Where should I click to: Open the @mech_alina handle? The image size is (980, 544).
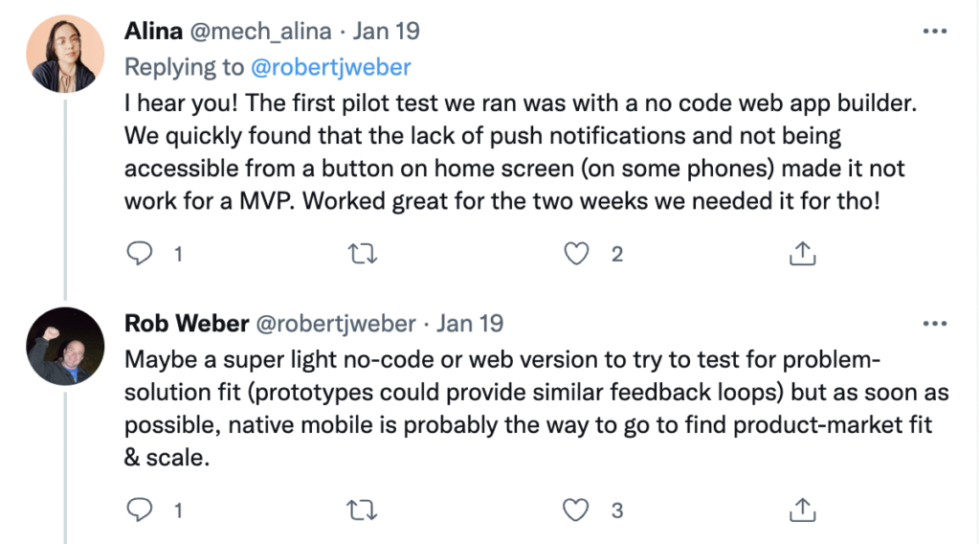(x=260, y=32)
